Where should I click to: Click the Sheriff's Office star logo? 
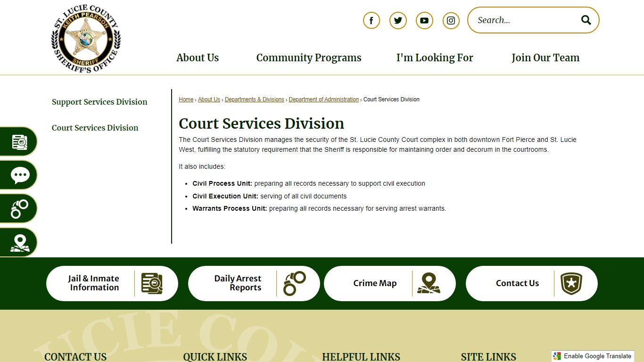[86, 39]
